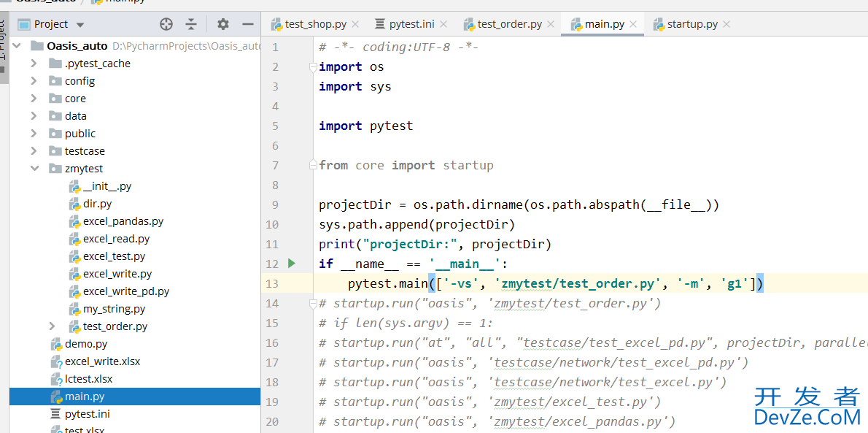Fold the comment block at line 14
Viewport: 868px width, 433px height.
[312, 303]
